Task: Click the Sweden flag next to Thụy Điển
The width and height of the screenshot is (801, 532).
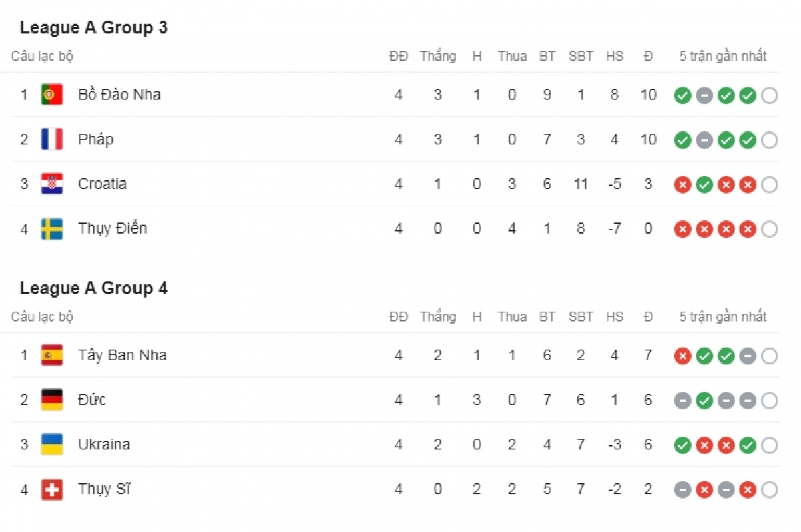Action: coord(52,228)
